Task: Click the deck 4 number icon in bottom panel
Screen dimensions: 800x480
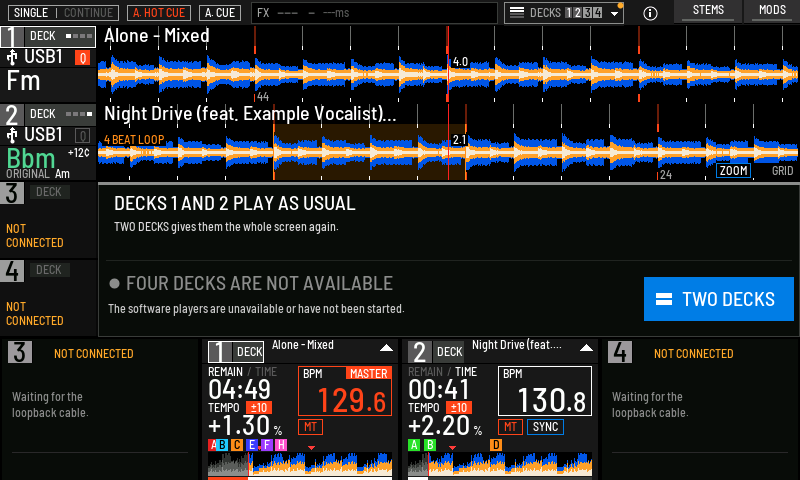Action: pos(620,352)
